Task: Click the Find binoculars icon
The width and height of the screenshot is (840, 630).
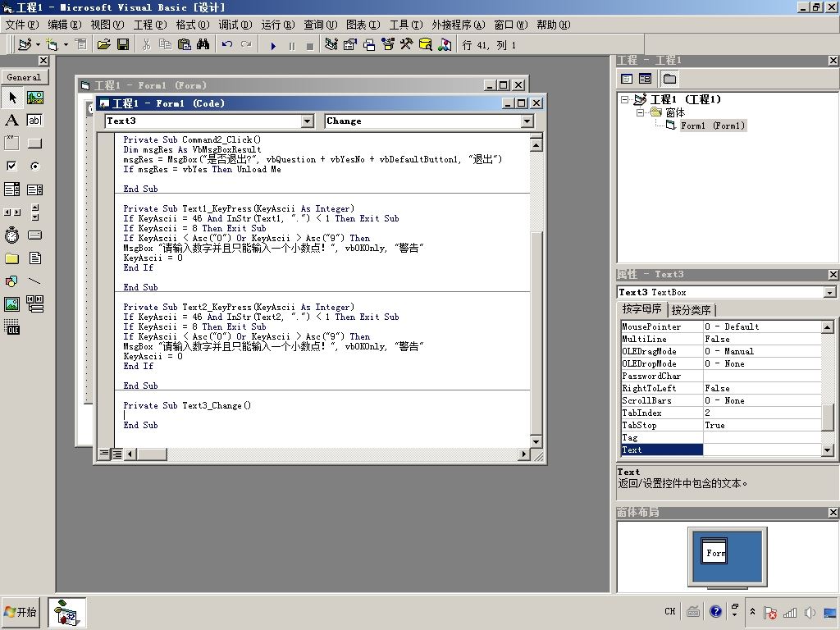Action: pos(203,44)
